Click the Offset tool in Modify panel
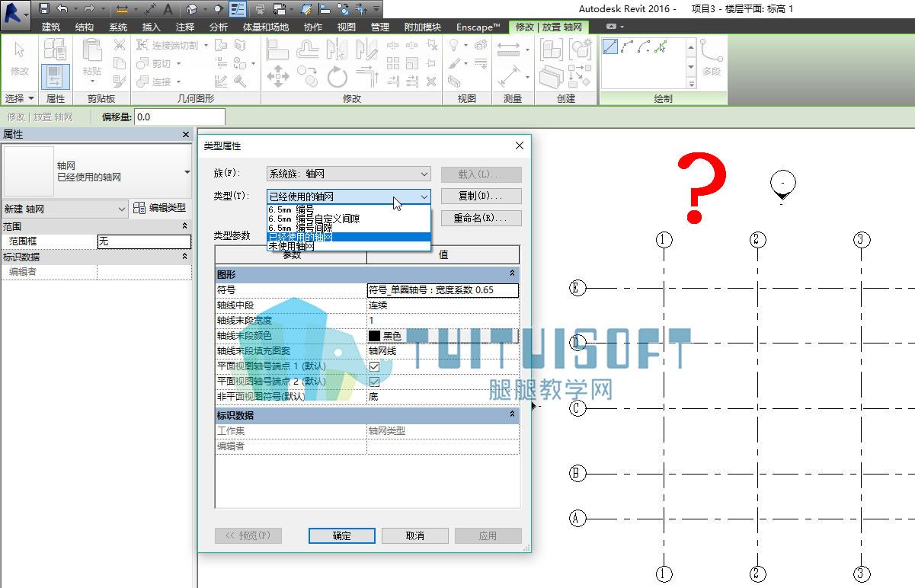Image resolution: width=915 pixels, height=588 pixels. pos(307,50)
